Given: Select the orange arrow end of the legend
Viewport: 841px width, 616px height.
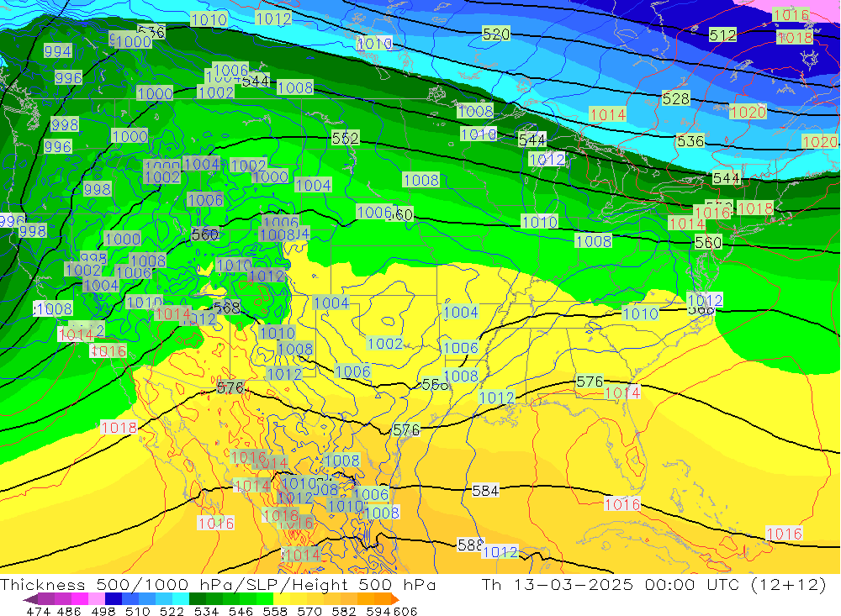Looking at the screenshot, I should tap(395, 599).
